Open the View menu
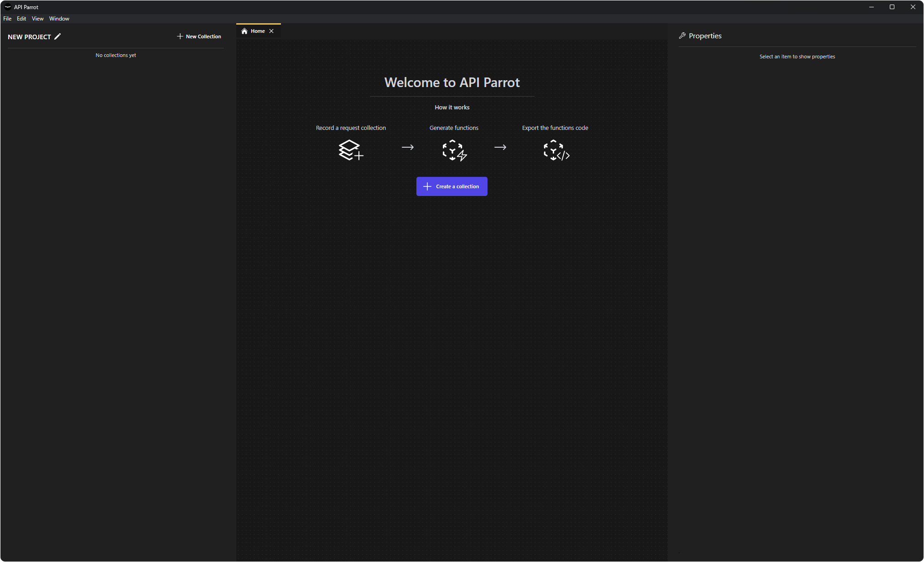This screenshot has height=562, width=924. pyautogui.click(x=37, y=19)
